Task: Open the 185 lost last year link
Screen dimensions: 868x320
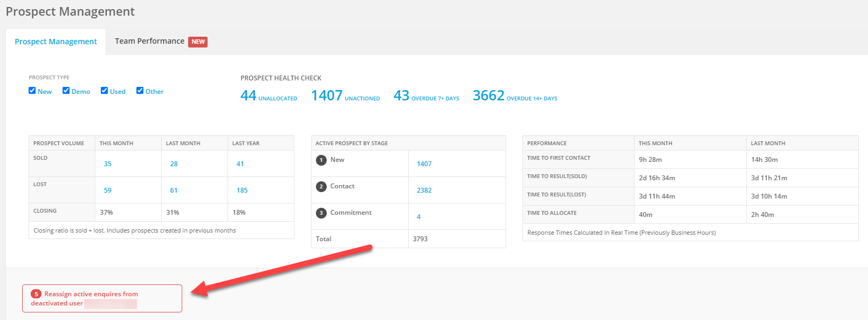Action: pyautogui.click(x=242, y=190)
